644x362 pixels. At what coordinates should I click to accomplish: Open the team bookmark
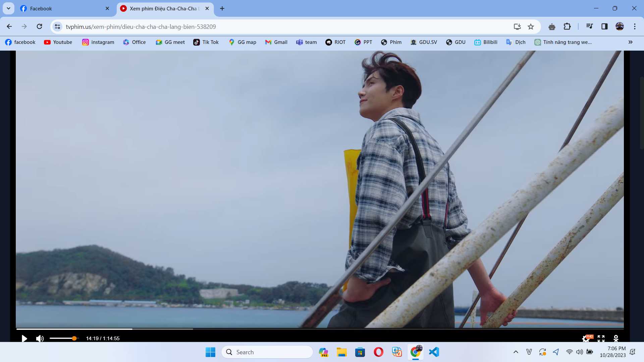point(307,42)
